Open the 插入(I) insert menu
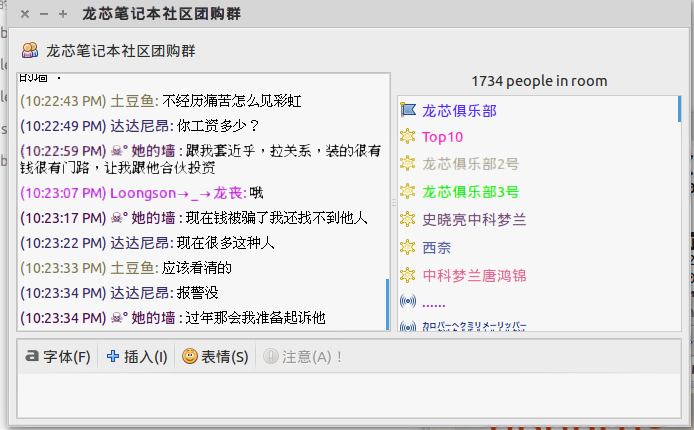The image size is (694, 430). tap(137, 357)
